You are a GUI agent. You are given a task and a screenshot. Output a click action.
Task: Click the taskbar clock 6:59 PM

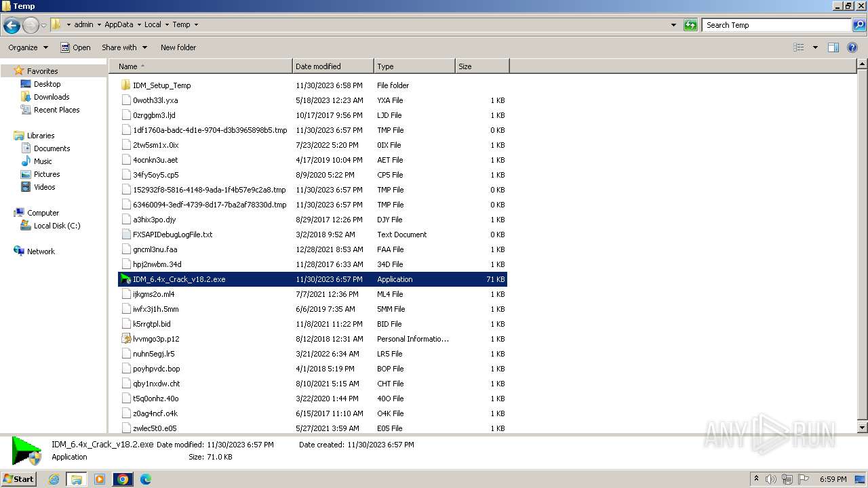pos(833,479)
